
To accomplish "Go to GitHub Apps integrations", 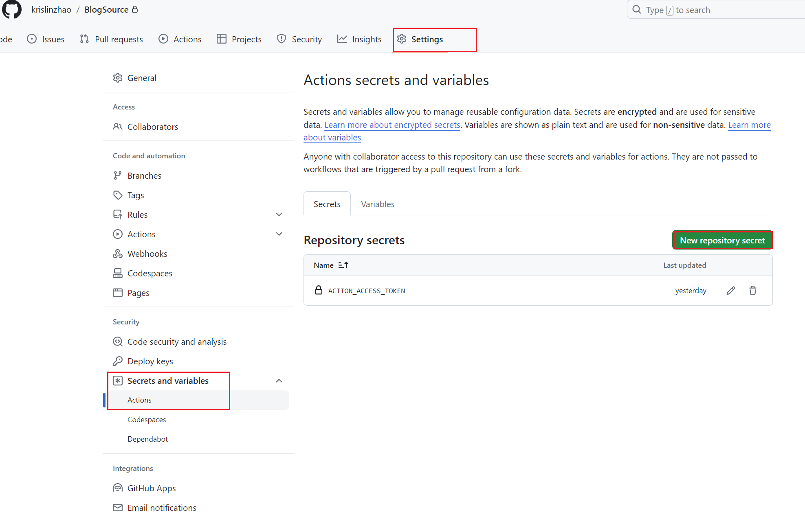I will 152,488.
